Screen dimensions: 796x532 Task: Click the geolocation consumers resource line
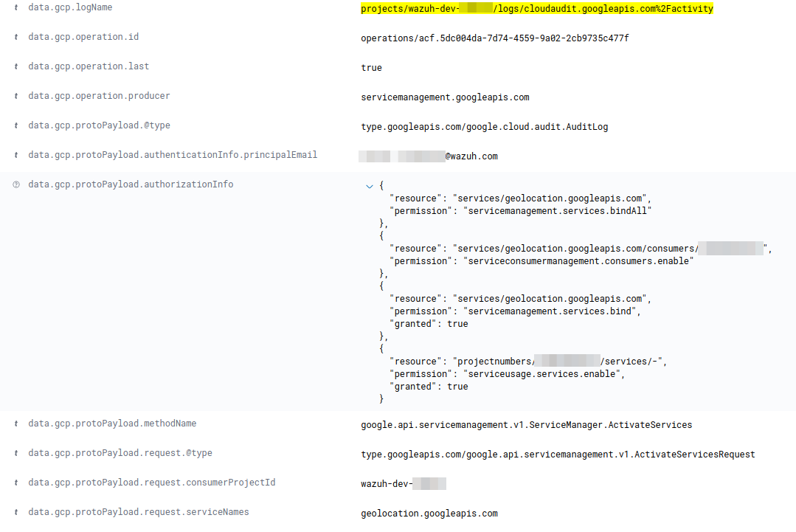click(581, 248)
